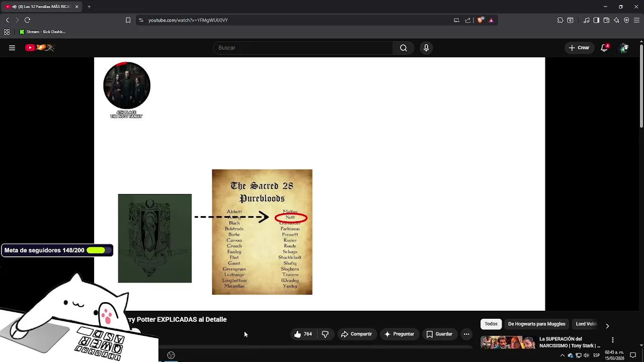Click the Compartir button

pos(356,334)
